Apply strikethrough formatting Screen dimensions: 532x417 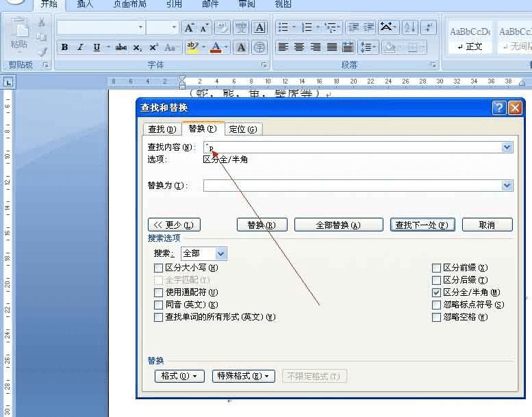tap(121, 47)
